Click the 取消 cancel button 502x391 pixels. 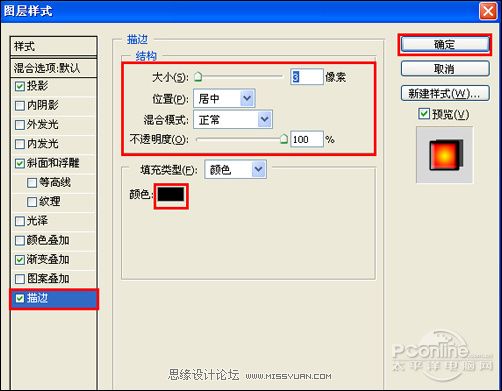(x=445, y=69)
